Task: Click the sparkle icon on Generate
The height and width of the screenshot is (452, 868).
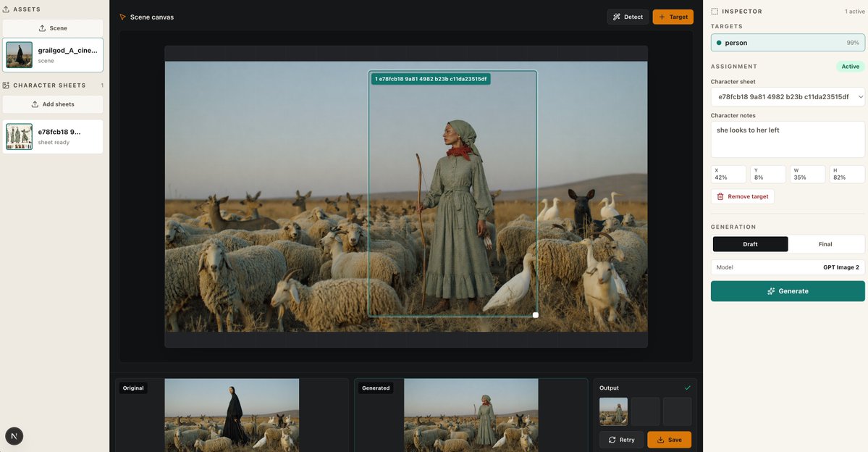Action: pyautogui.click(x=770, y=290)
